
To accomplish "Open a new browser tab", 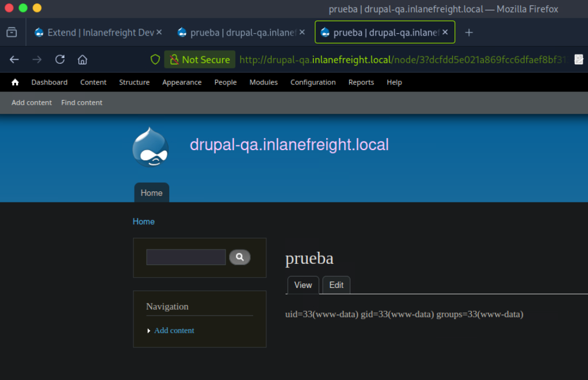I will pos(469,33).
